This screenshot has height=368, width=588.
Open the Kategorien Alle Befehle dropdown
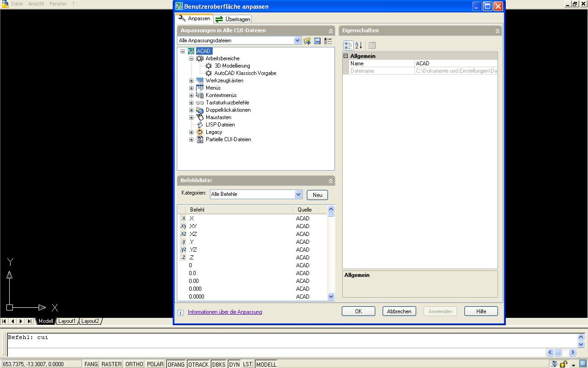(x=298, y=194)
